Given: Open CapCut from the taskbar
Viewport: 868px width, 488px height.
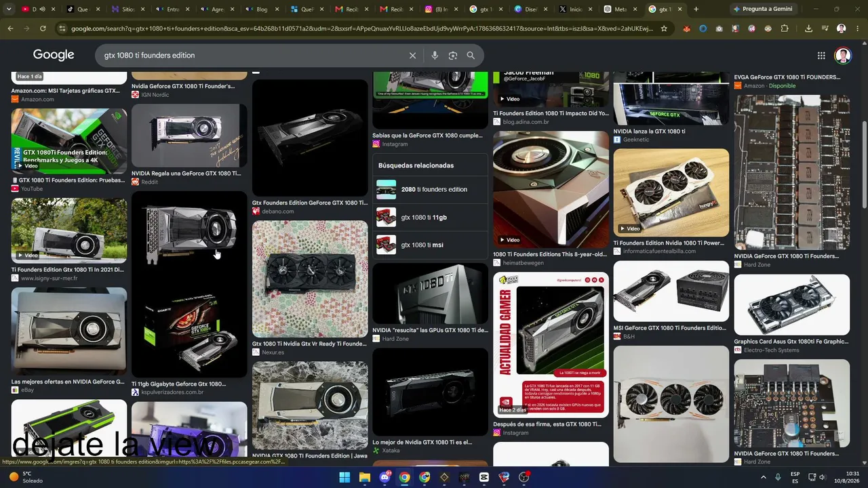Looking at the screenshot, I should 484,477.
